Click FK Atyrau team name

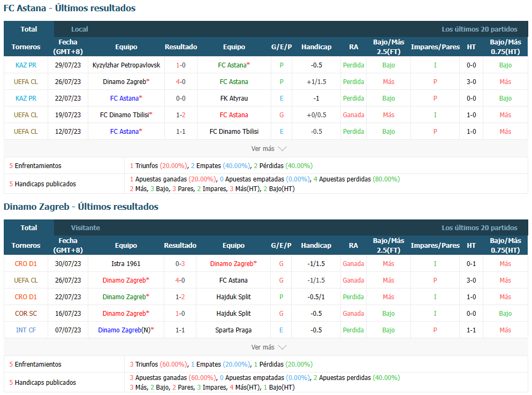click(x=234, y=98)
